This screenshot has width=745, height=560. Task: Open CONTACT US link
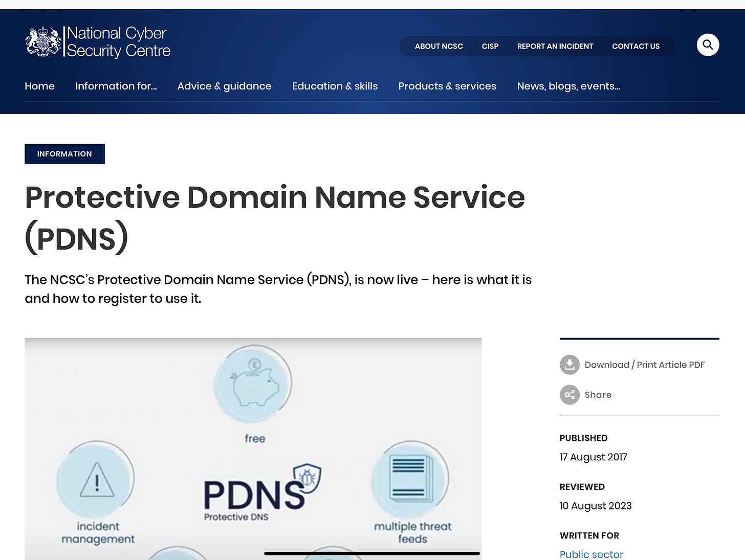click(636, 46)
